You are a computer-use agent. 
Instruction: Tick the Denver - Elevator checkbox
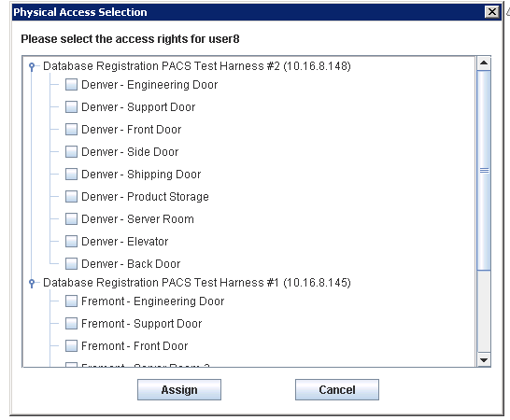(x=71, y=242)
